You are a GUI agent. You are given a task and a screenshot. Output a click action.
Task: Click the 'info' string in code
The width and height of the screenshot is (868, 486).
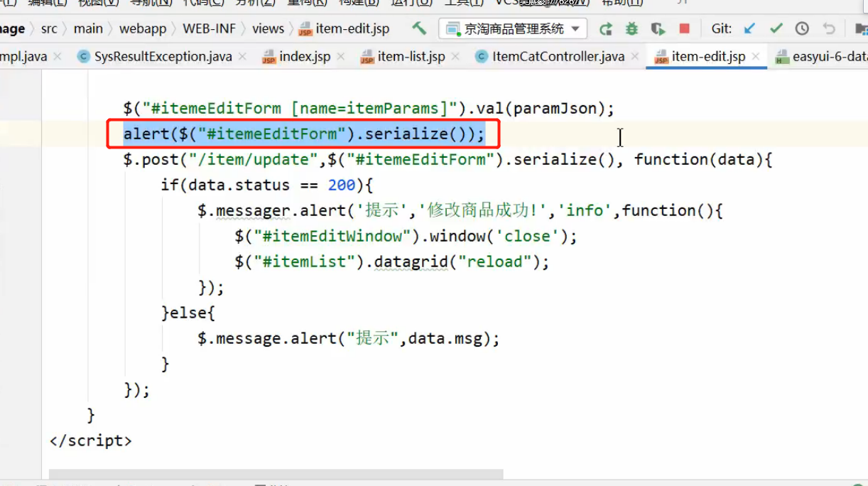585,210
